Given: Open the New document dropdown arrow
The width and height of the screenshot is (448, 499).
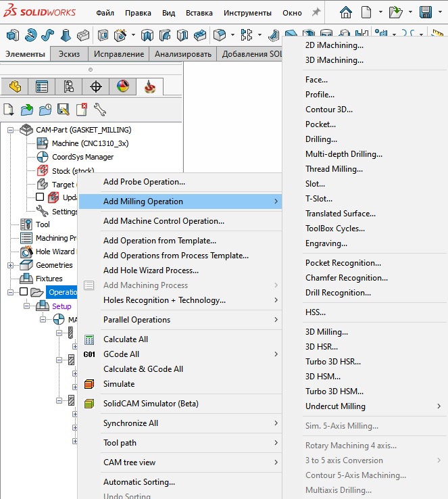Looking at the screenshot, I should click(x=380, y=12).
